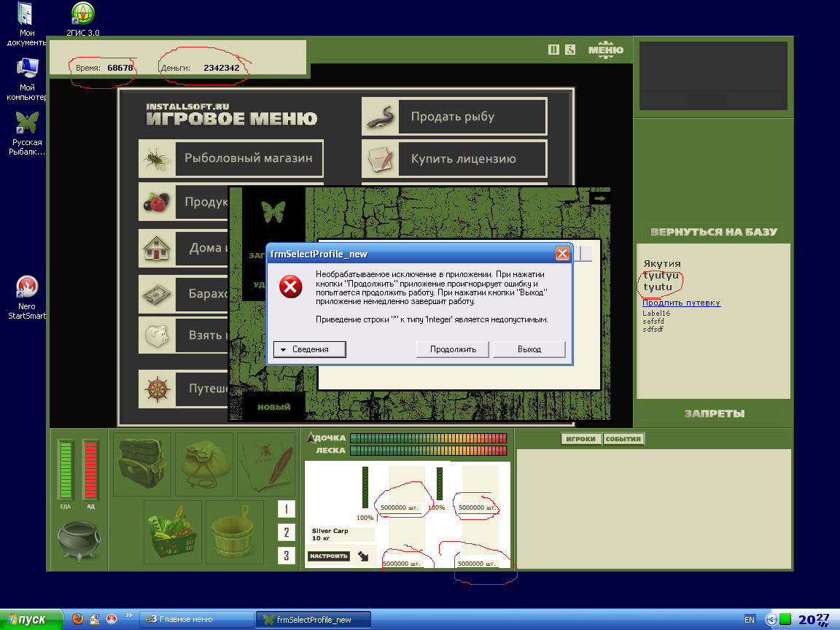Click the house icon in game menu

[157, 248]
